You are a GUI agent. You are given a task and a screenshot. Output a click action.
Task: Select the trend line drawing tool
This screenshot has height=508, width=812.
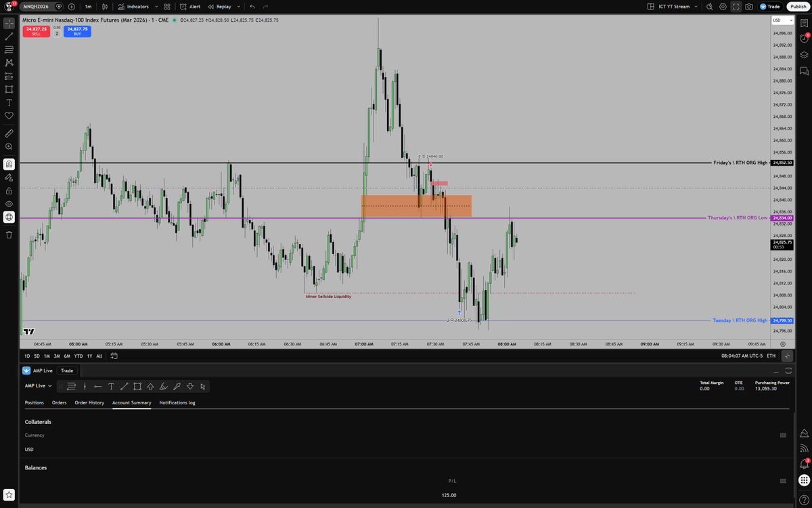click(9, 37)
